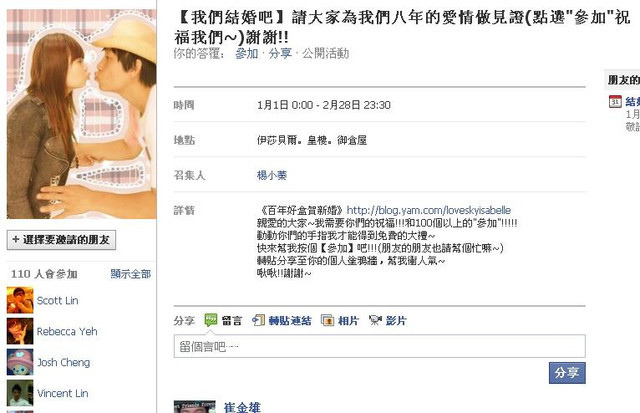Click Josh Cheng's avatar thumbnail
Viewport: 640px width, 413px height.
click(x=20, y=362)
